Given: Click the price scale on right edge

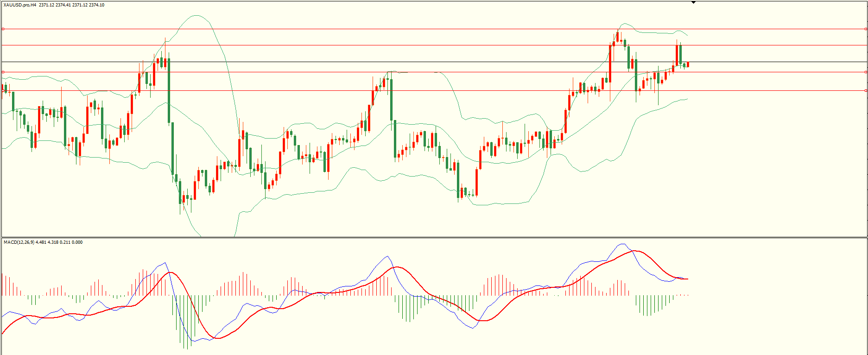Looking at the screenshot, I should [x=867, y=139].
